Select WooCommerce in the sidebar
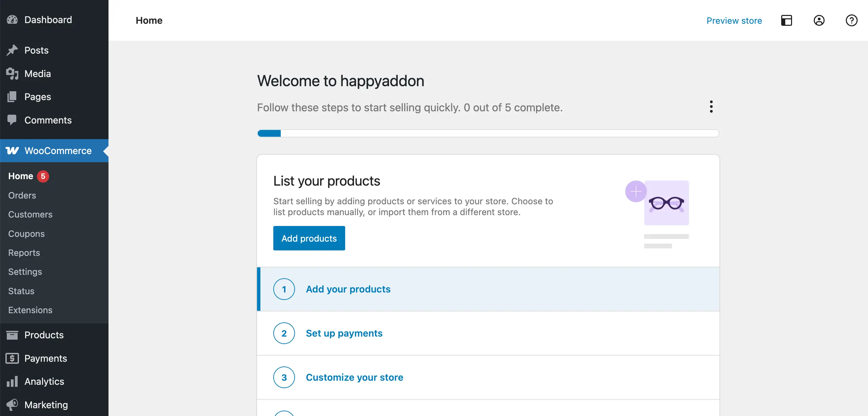Viewport: 868px width, 416px height. (x=54, y=151)
